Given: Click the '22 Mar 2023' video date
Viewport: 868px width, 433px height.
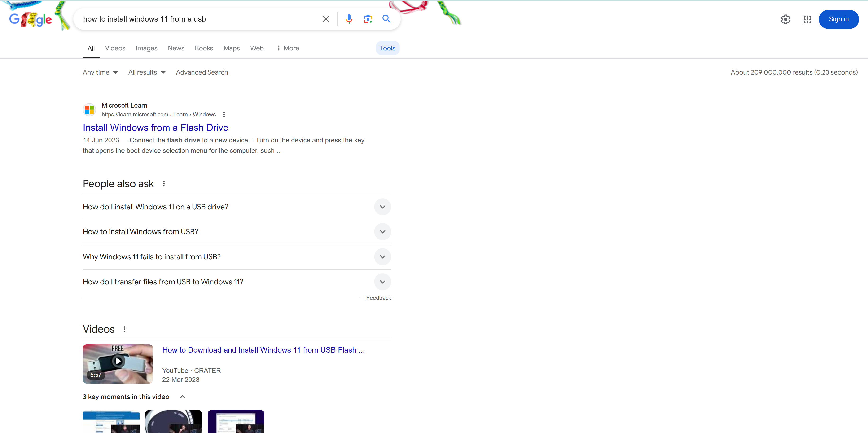Looking at the screenshot, I should point(181,380).
